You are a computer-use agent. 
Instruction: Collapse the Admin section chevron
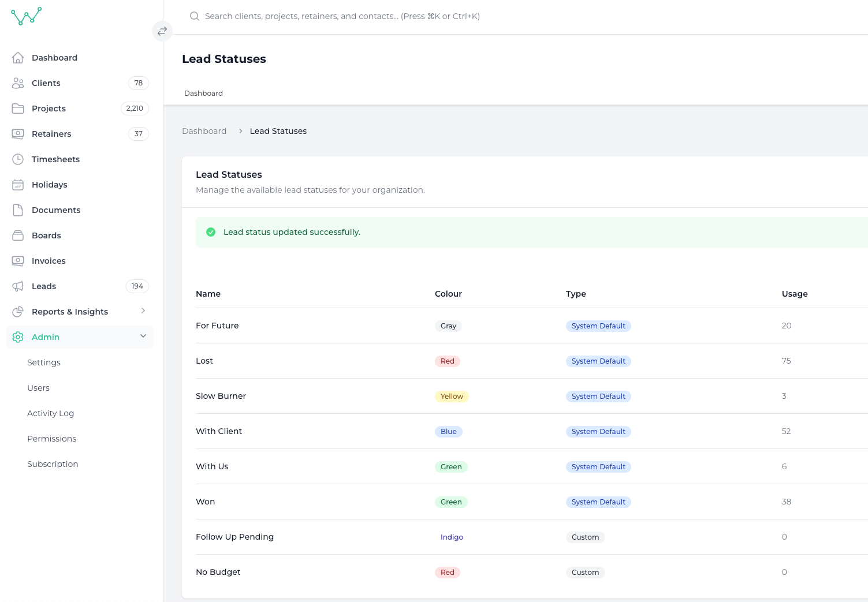click(x=143, y=335)
